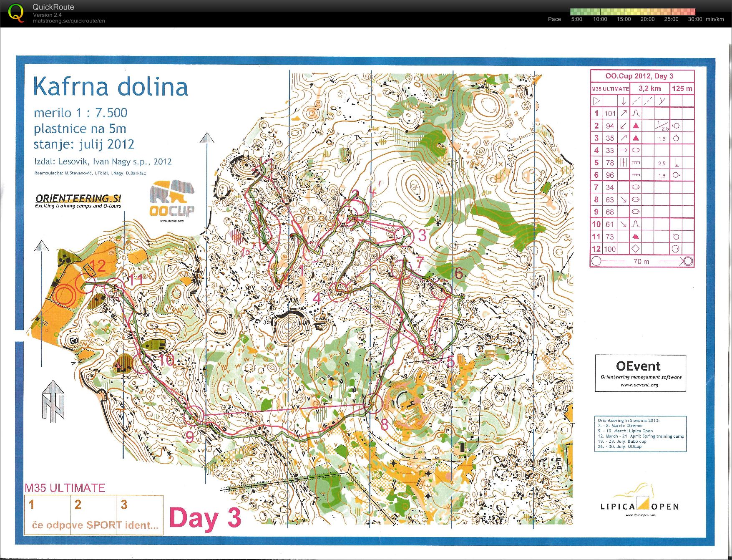Open the www.oevent.org link
The image size is (732, 560).
[x=639, y=385]
